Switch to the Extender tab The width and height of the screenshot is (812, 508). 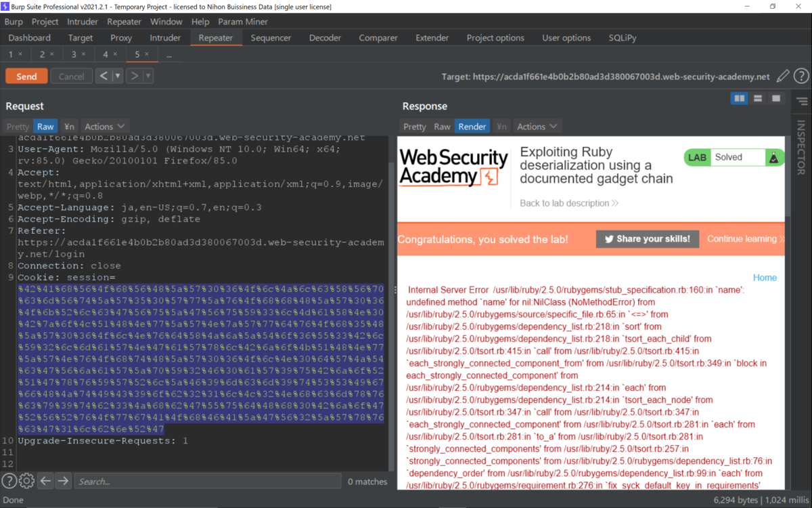[x=432, y=38]
